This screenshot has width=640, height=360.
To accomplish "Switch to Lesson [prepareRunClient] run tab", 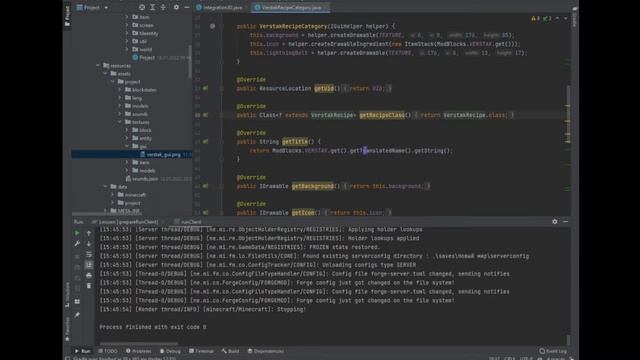I will tap(127, 222).
